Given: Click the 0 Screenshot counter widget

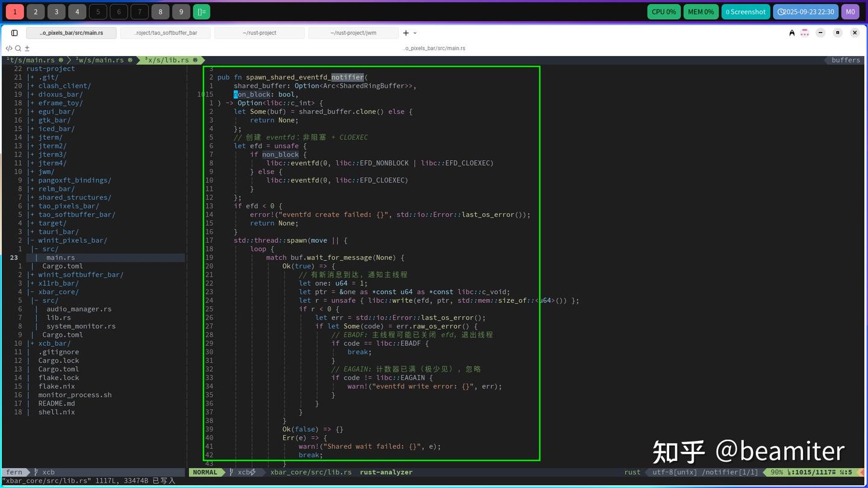Looking at the screenshot, I should coord(745,11).
